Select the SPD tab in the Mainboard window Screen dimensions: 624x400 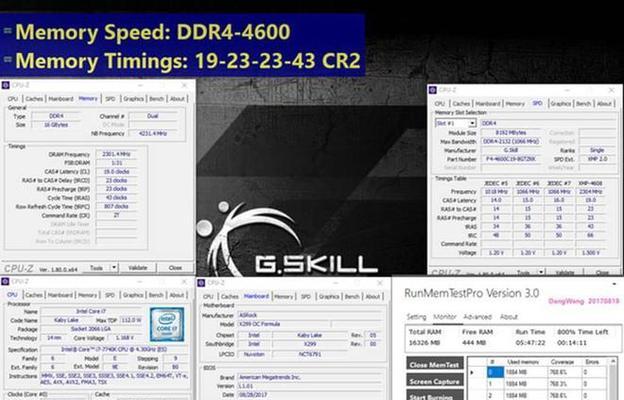click(306, 297)
